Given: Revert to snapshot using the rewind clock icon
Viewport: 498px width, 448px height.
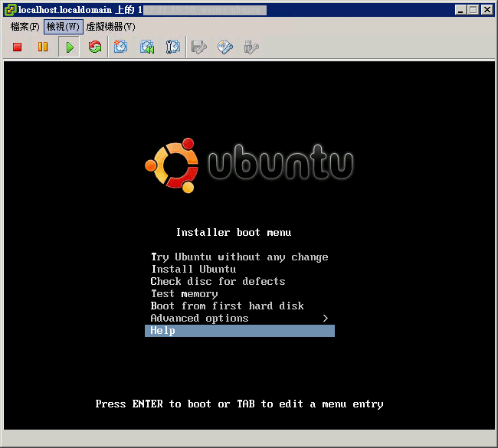Looking at the screenshot, I should click(147, 47).
